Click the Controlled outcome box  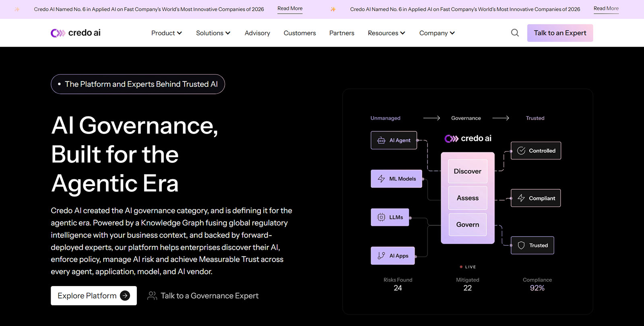pos(536,151)
